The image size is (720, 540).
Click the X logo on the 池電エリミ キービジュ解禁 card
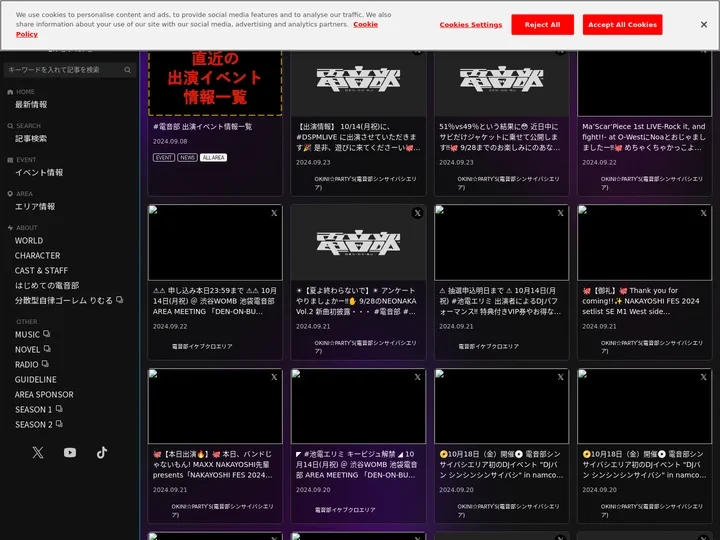tap(417, 377)
